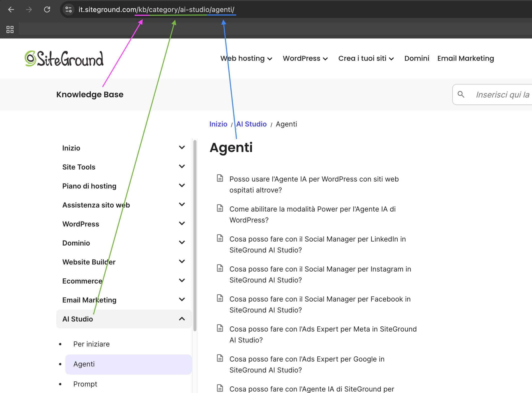The image size is (532, 393).
Task: Click the document icon next to the LinkedIn Social Manager article
Action: [x=220, y=238]
